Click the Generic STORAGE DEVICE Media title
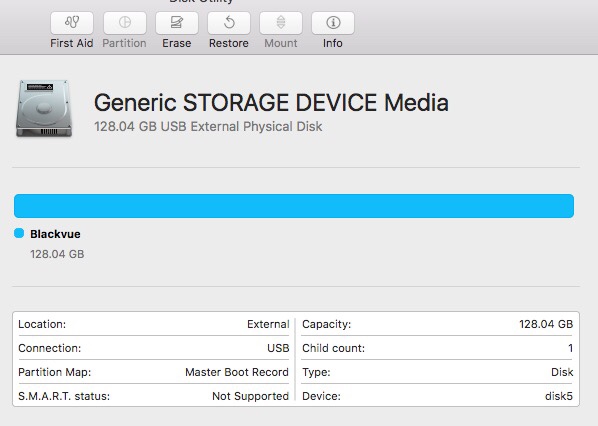 (271, 103)
